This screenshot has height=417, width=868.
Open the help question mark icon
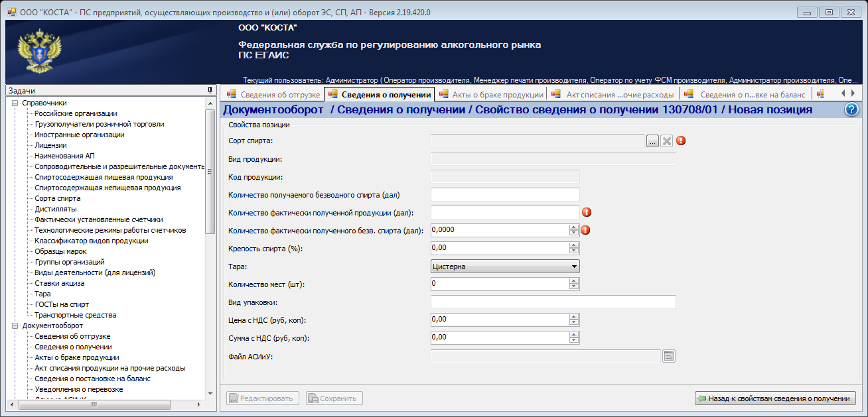tap(852, 110)
